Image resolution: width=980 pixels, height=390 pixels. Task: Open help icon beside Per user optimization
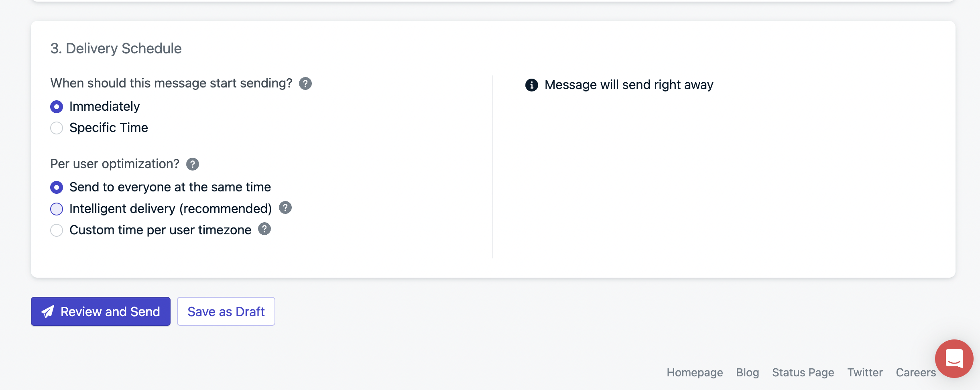(193, 164)
